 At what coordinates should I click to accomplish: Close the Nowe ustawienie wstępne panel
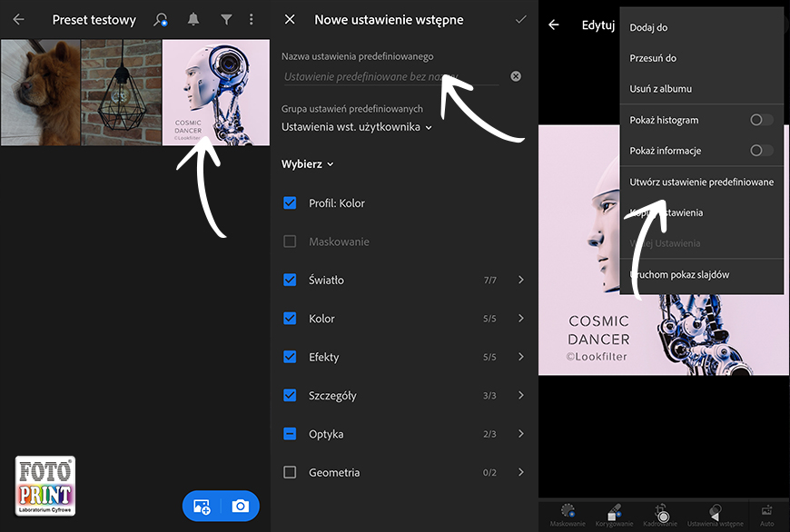coord(290,19)
